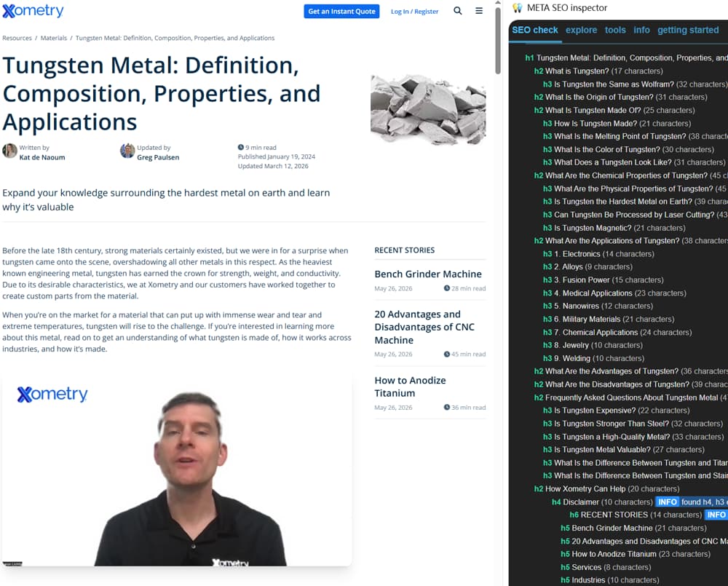
Task: Select h2 Advantages of Tungsten row
Action: pyautogui.click(x=630, y=371)
